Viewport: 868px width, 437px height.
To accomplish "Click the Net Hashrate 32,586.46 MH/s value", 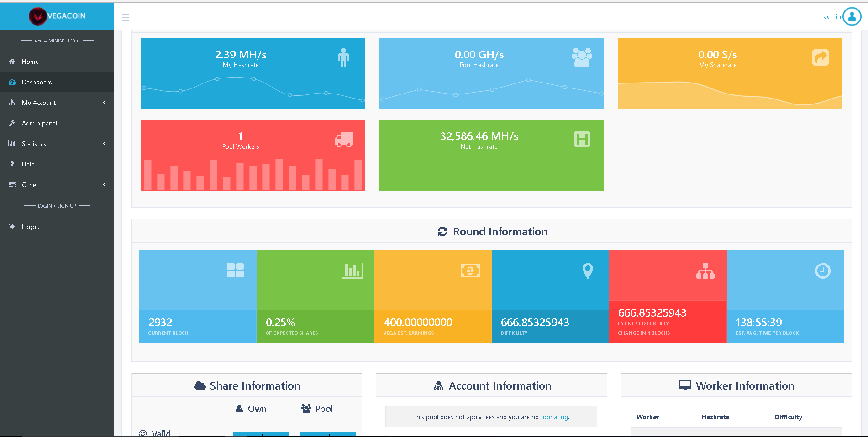I will (x=479, y=136).
